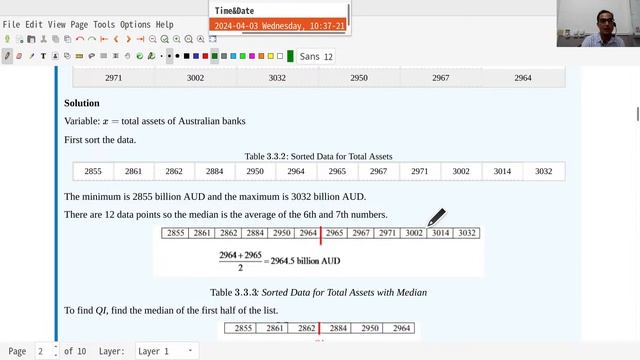Create a new journal with the New icon
The height and width of the screenshot is (360, 640).
point(20,39)
